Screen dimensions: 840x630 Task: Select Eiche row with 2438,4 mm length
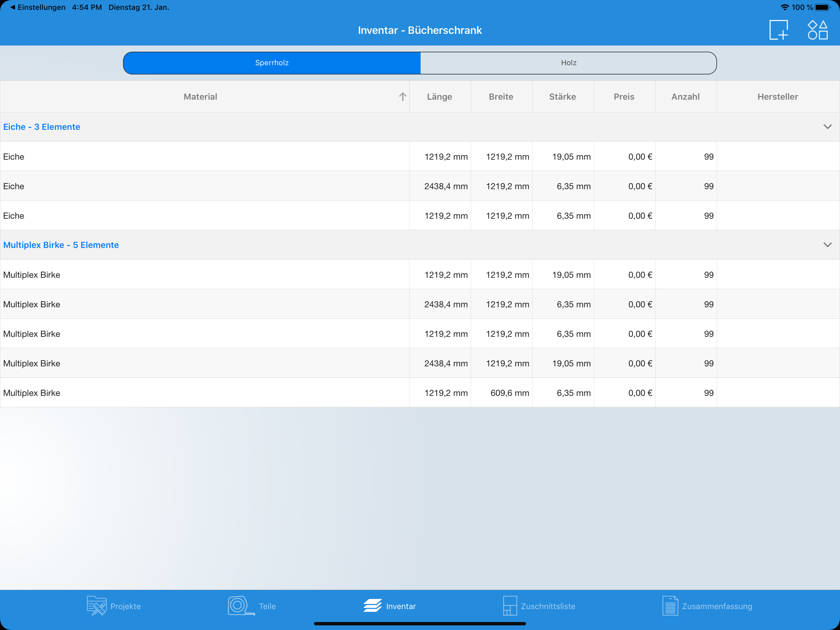(x=205, y=186)
